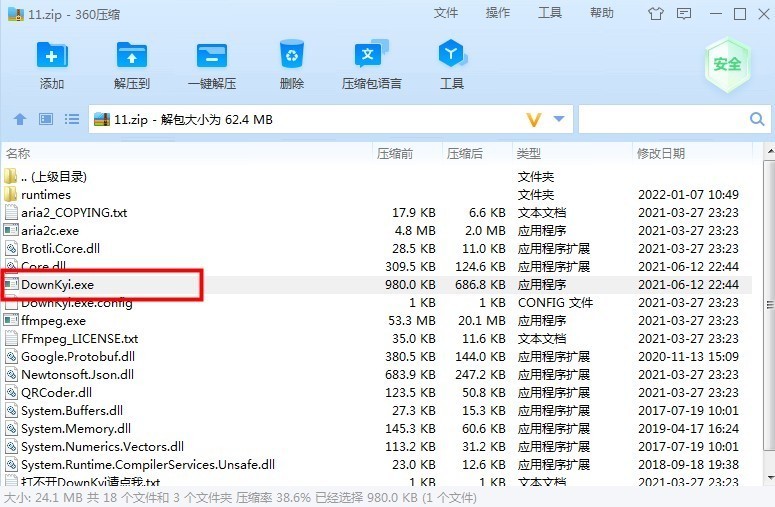Click the QRCoder.dll file icon
The width and height of the screenshot is (775, 507).
click(x=11, y=392)
